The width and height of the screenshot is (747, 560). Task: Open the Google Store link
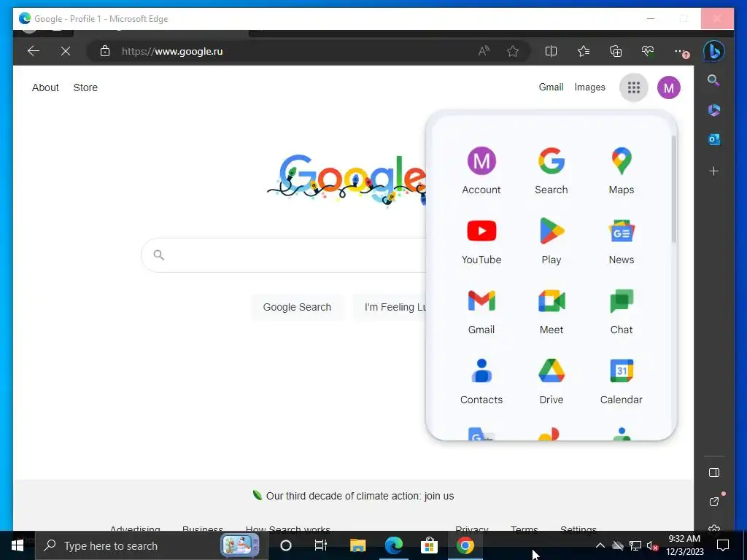tap(85, 87)
